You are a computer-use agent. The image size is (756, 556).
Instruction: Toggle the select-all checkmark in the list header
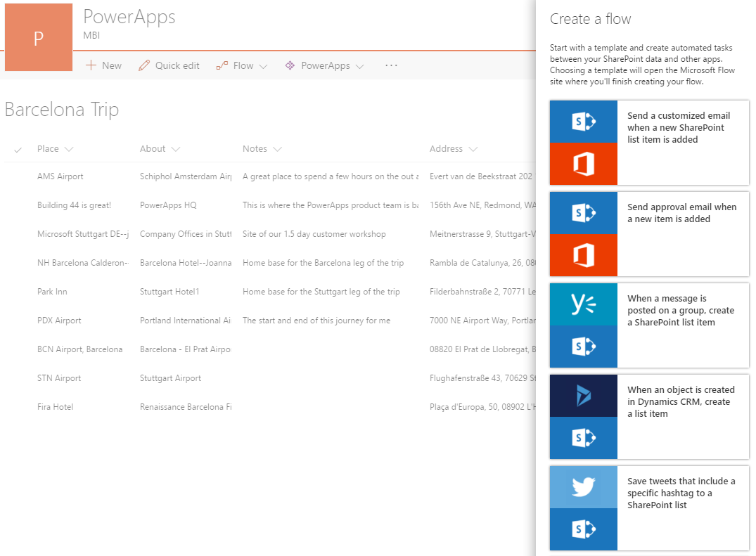(x=18, y=149)
